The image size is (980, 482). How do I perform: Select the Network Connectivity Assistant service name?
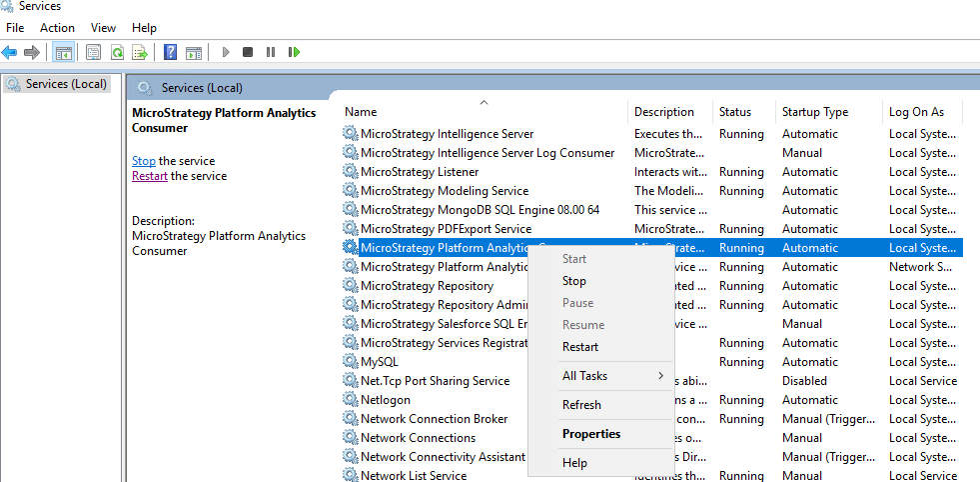pos(444,457)
